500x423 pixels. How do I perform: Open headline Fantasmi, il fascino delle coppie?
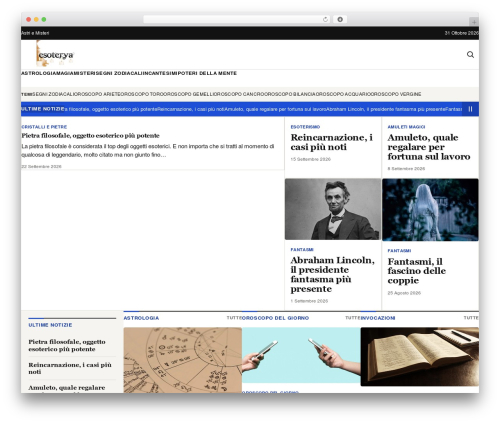tap(417, 271)
